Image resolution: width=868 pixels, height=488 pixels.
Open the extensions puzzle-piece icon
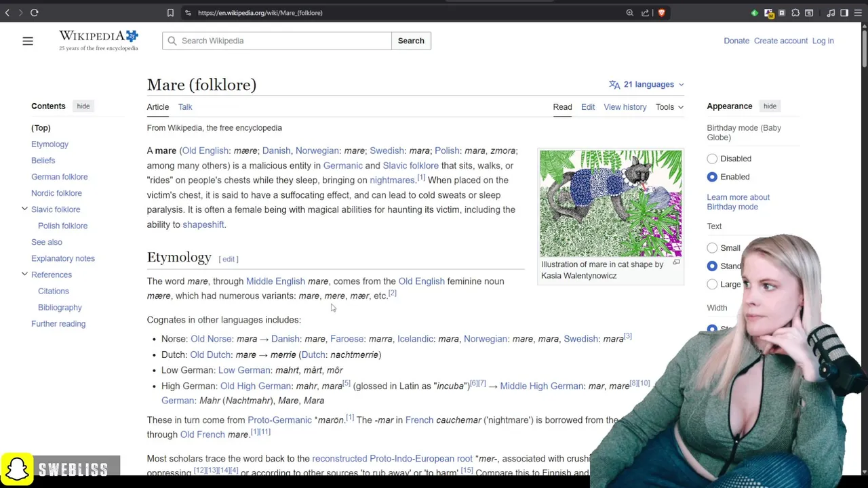tap(796, 12)
